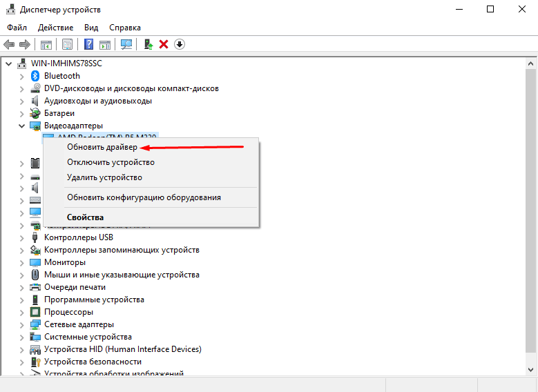Open the Справка menu
The width and height of the screenshot is (538, 392).
(125, 28)
